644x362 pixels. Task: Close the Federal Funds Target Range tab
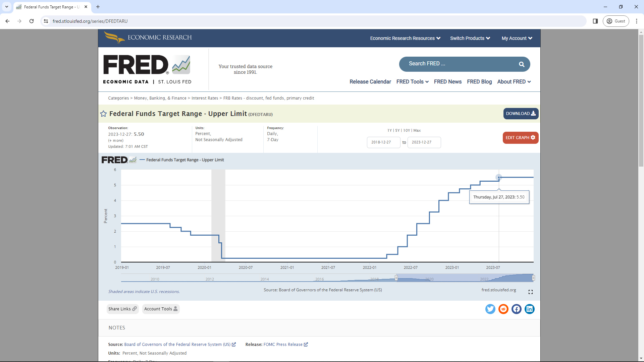[x=86, y=7]
